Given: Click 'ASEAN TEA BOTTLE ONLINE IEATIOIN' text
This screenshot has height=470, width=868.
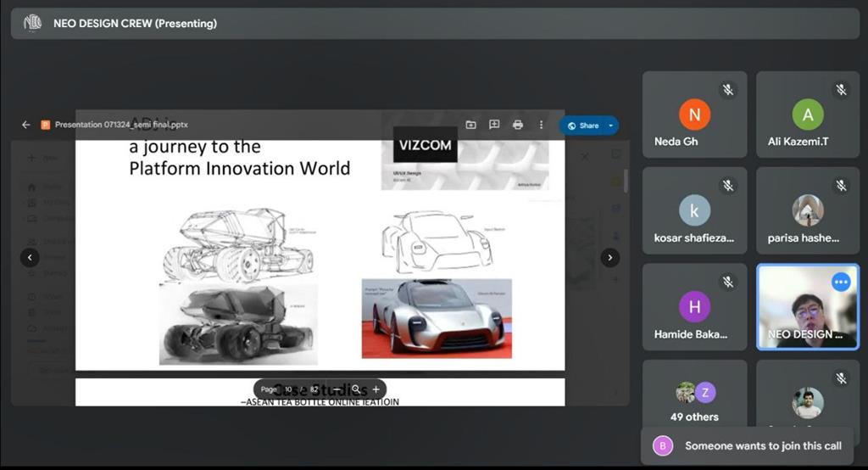Looking at the screenshot, I should click(320, 402).
